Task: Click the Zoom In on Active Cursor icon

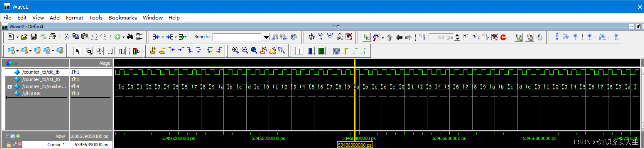Action: (263, 51)
